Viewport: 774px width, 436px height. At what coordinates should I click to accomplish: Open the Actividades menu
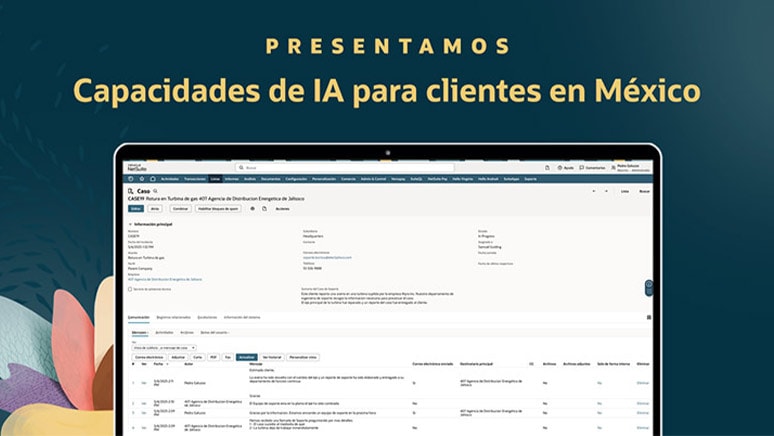point(170,179)
